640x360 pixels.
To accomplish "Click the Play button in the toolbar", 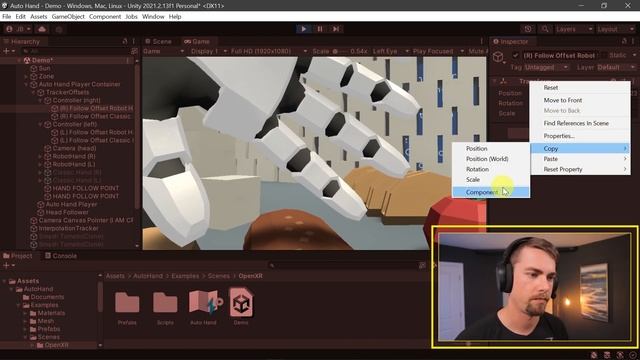I will point(303,29).
